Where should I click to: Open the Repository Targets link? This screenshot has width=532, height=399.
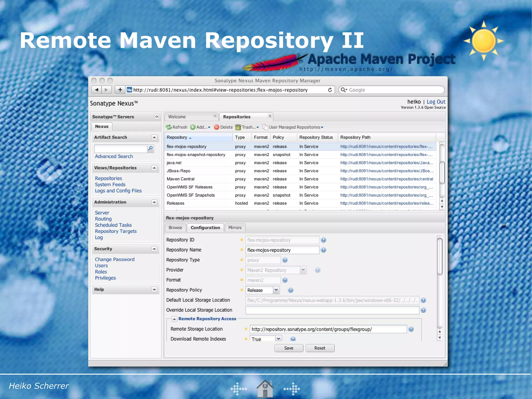[116, 231]
